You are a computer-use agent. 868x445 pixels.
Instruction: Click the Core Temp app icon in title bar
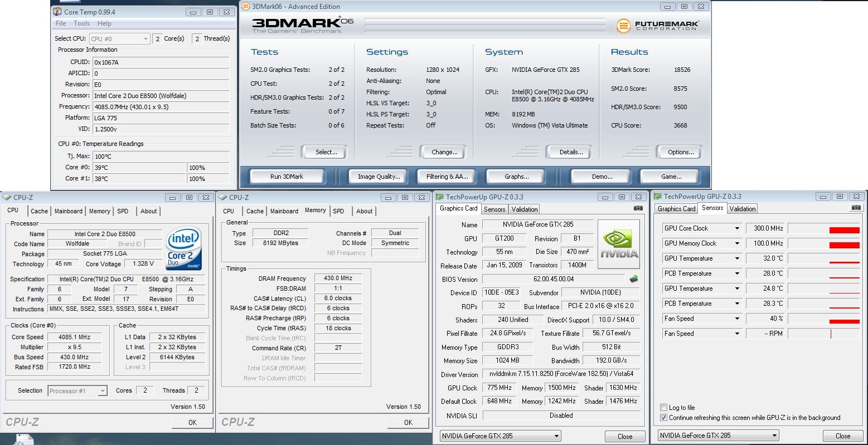57,12
